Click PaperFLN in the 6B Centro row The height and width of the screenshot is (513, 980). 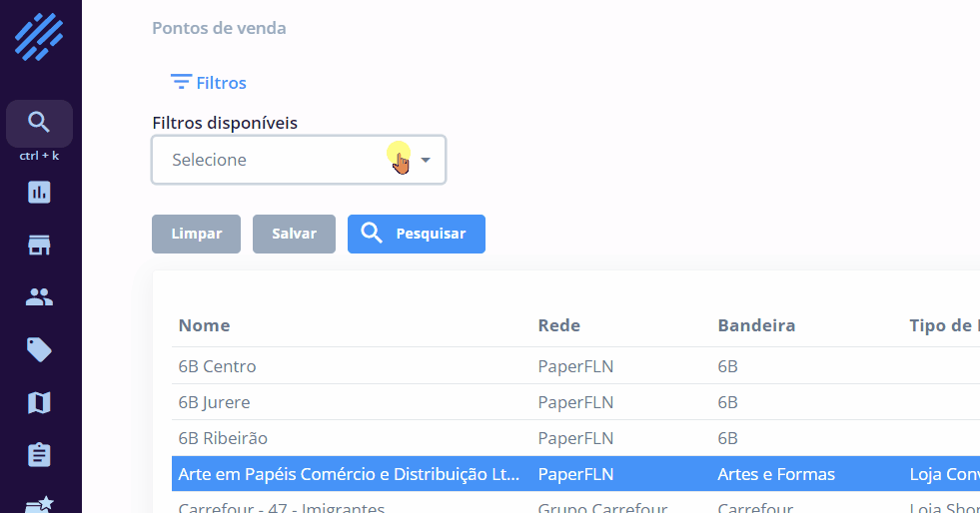[575, 366]
